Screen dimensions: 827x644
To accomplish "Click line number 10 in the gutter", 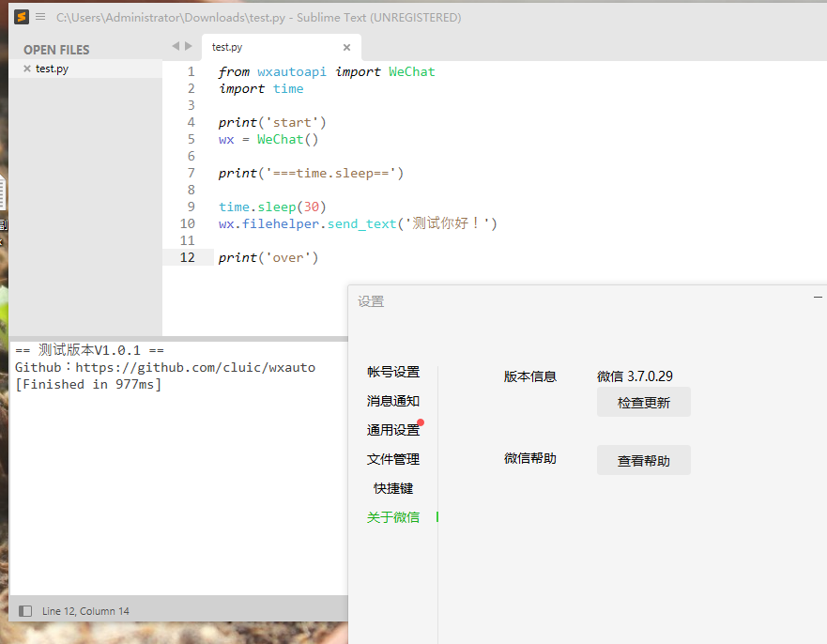I will [x=187, y=223].
